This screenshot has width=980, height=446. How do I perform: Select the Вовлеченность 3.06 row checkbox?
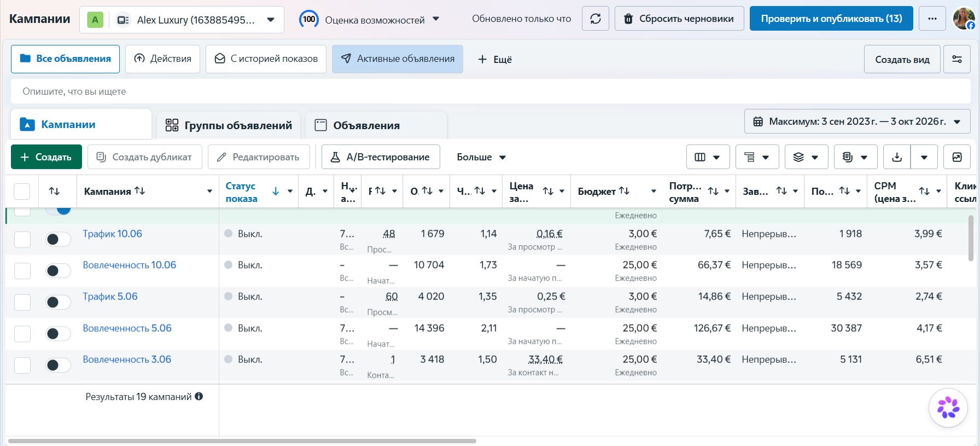(x=22, y=365)
